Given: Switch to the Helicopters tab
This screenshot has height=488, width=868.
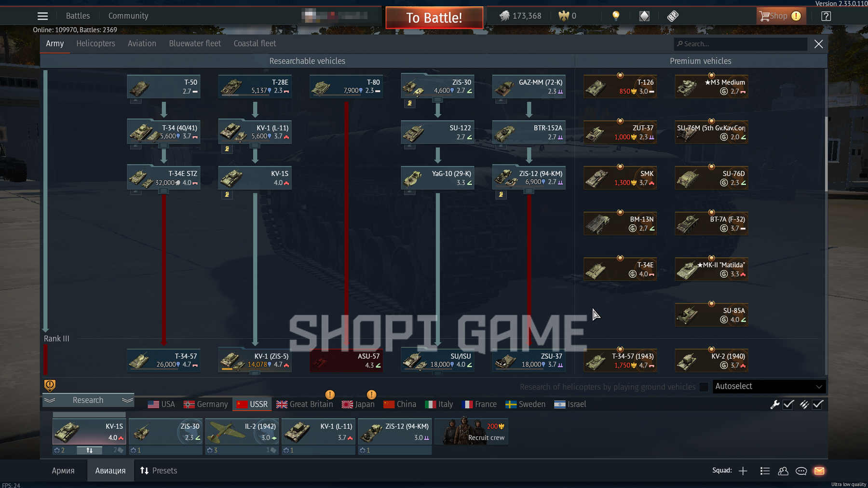Looking at the screenshot, I should 95,43.
